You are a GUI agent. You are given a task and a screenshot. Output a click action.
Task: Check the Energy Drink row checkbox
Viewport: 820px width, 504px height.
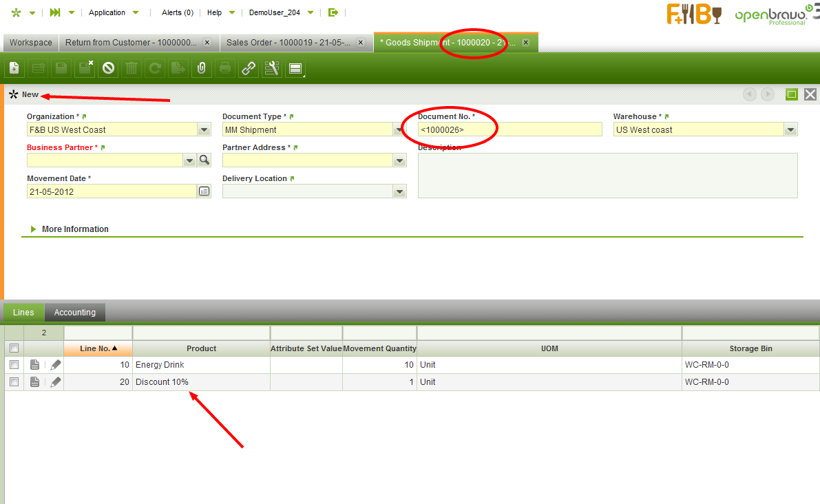coord(14,365)
